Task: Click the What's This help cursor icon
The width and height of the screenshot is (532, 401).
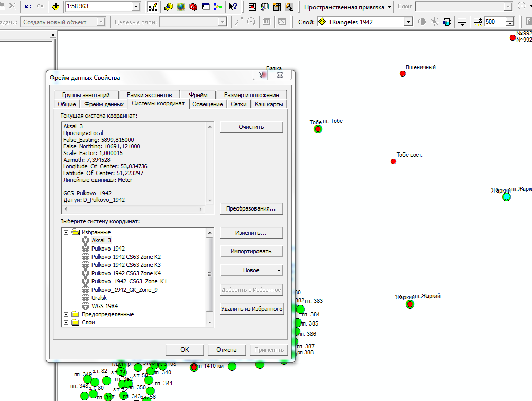Action: tap(233, 7)
